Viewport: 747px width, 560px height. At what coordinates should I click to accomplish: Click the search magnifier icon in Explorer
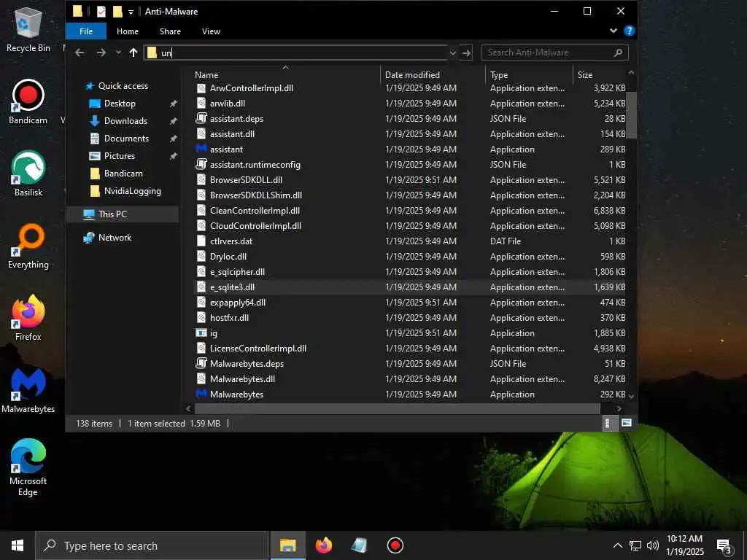(x=618, y=52)
